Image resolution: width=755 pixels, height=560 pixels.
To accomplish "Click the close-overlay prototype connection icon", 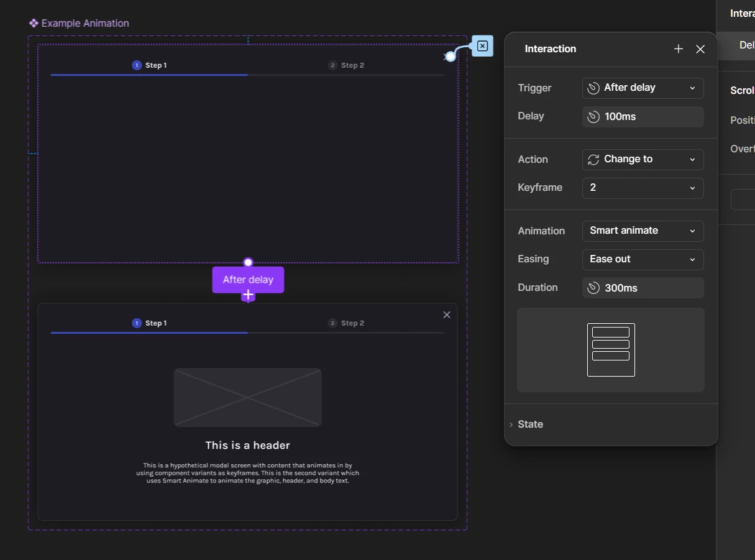I will pyautogui.click(x=482, y=46).
